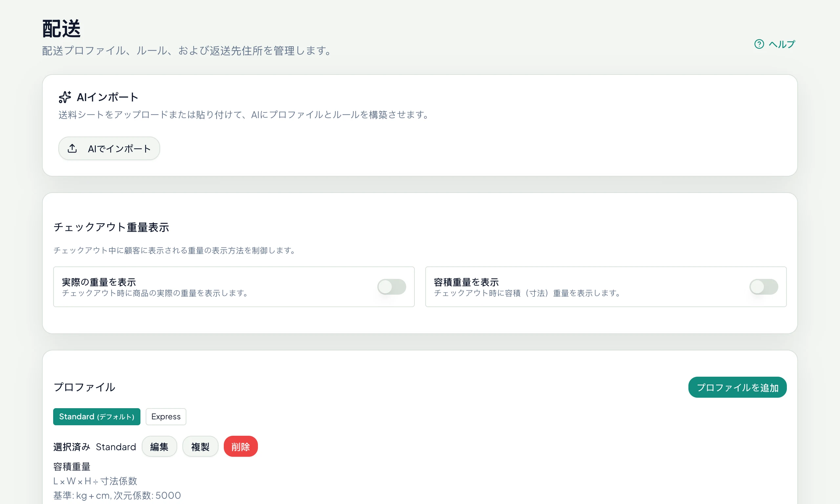Click the 選択済み Standard label
The height and width of the screenshot is (504, 840).
tap(95, 447)
